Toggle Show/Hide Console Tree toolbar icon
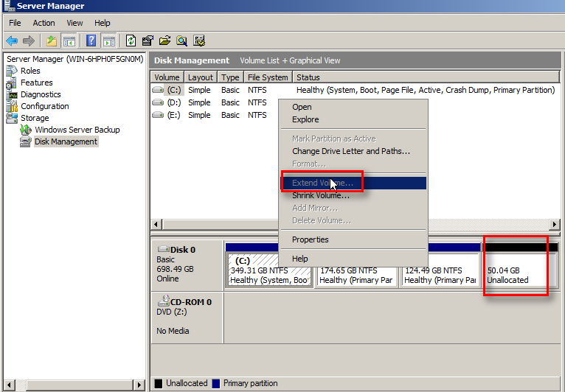The image size is (565, 392). 69,41
